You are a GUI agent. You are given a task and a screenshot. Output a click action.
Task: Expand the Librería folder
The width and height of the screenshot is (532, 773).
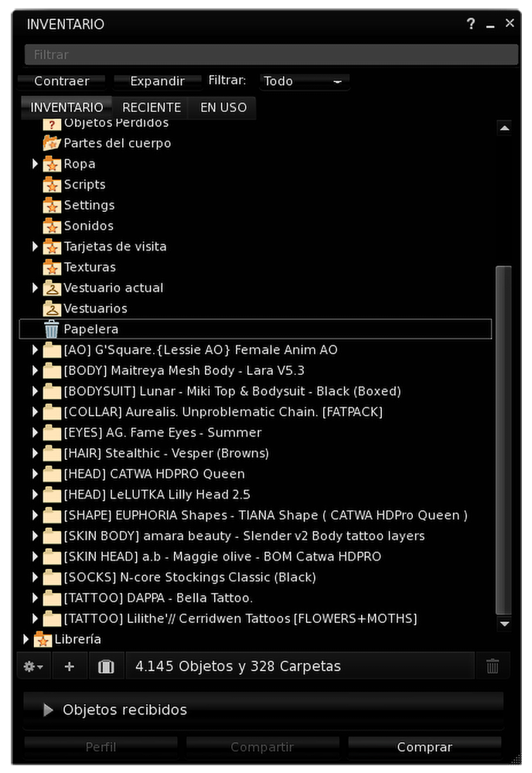[26, 639]
